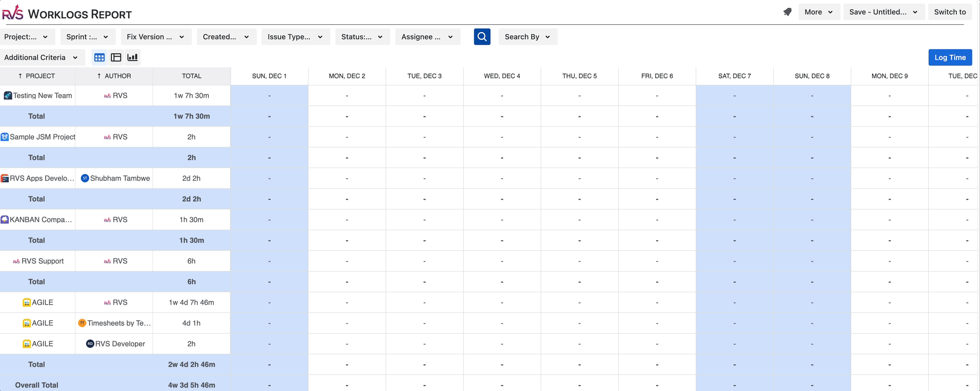Click the blue search magnifier icon
The width and height of the screenshot is (980, 391).
(x=482, y=37)
